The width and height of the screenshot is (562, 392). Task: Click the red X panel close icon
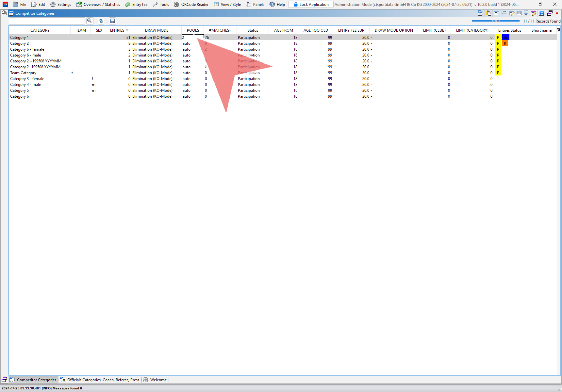(557, 13)
